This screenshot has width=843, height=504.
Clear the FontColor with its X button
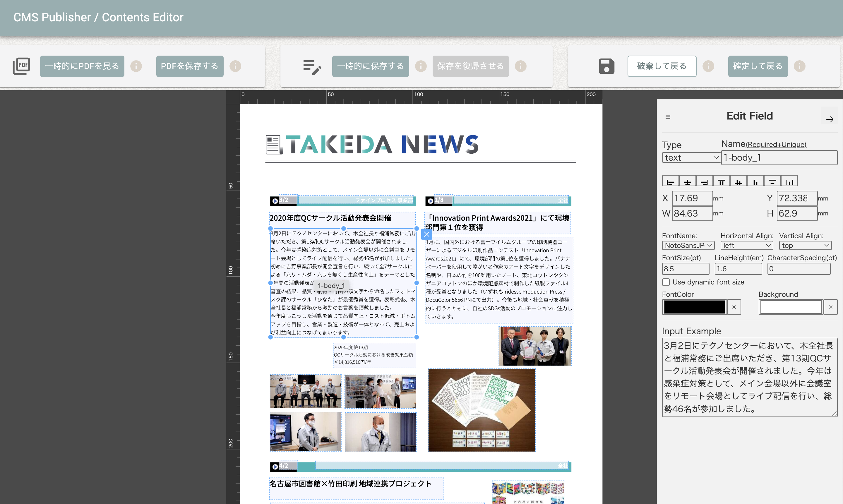coord(734,307)
